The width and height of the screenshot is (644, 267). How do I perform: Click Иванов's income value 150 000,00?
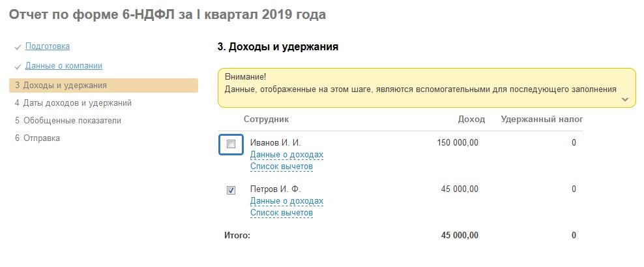coord(457,143)
